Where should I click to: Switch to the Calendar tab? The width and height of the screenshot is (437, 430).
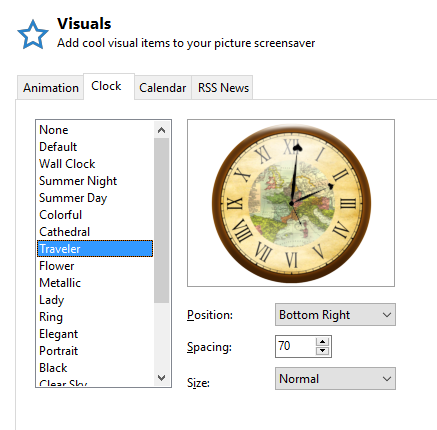point(163,88)
